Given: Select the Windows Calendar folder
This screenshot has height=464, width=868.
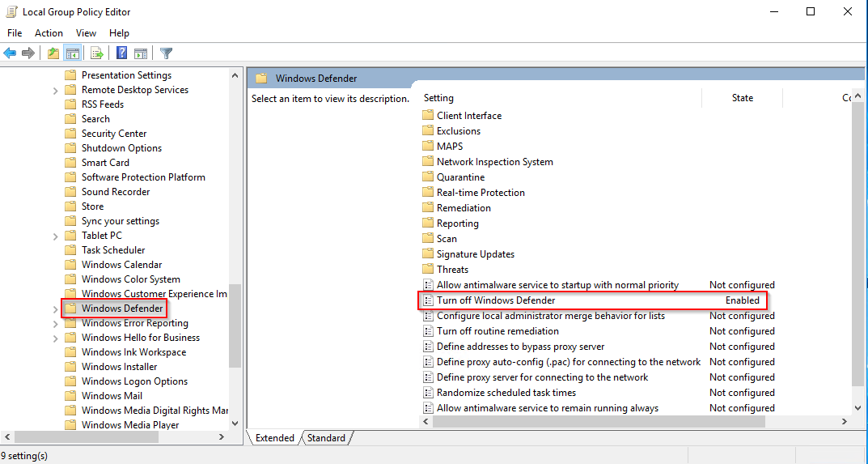Looking at the screenshot, I should (122, 265).
